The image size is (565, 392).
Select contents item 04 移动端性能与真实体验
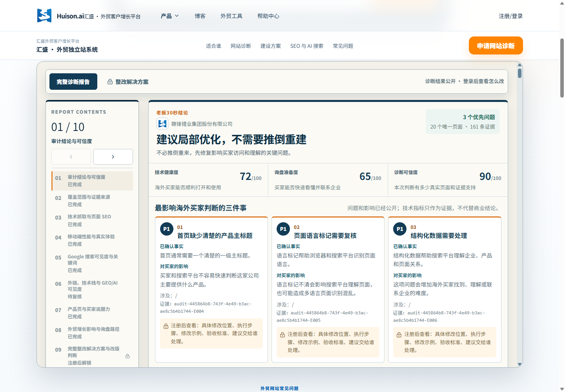(92, 240)
